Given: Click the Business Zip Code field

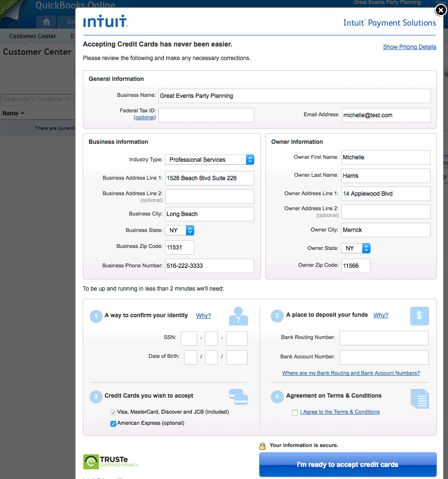Looking at the screenshot, I should coord(180,247).
